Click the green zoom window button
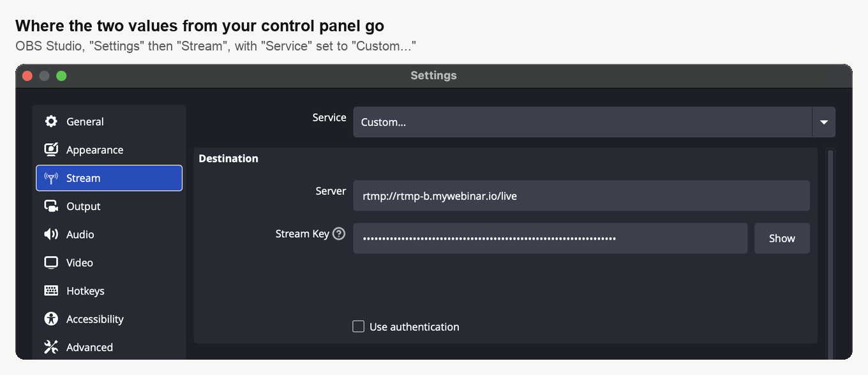The height and width of the screenshot is (375, 868). (61, 75)
